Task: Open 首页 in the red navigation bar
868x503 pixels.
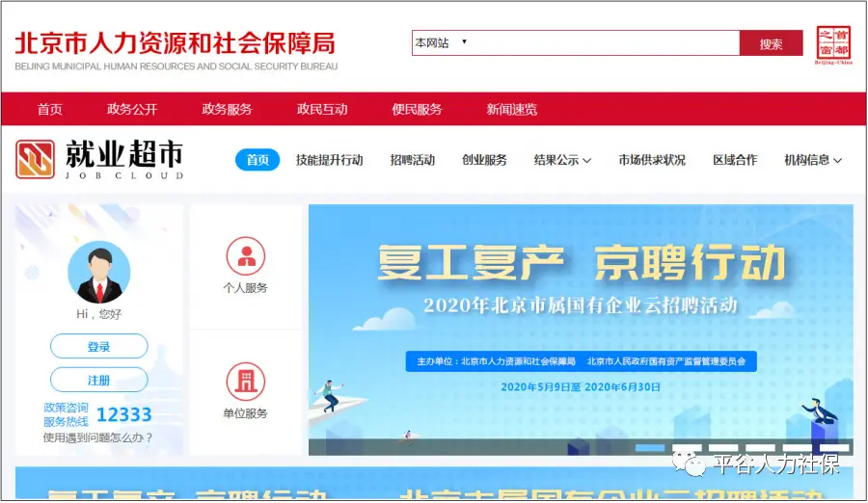Action: pos(50,109)
